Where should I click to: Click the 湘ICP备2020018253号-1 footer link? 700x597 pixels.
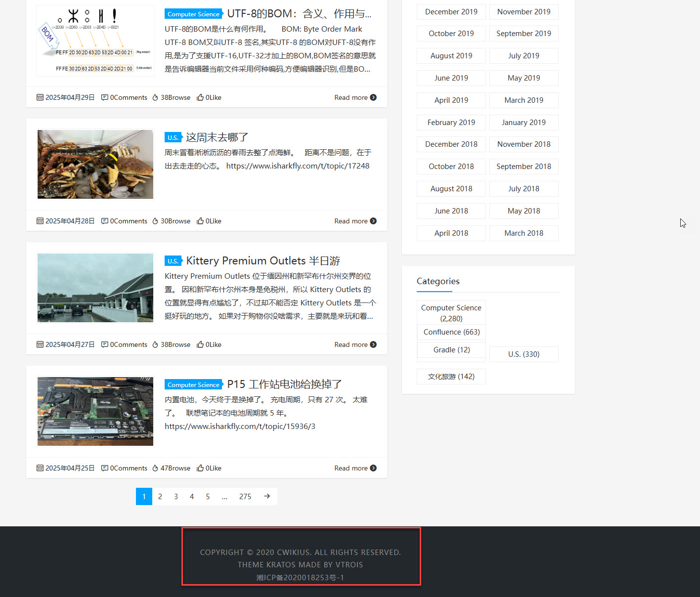(300, 577)
